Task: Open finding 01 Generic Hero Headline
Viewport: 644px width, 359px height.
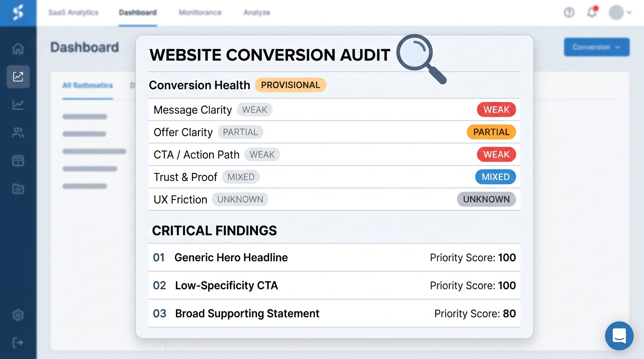Action: (335, 258)
